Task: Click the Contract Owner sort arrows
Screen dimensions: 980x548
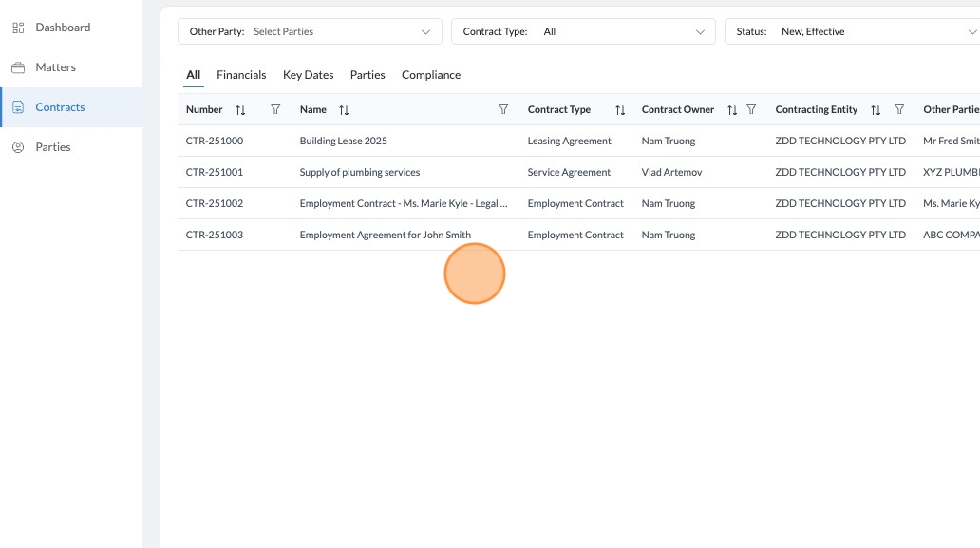Action: click(x=732, y=110)
